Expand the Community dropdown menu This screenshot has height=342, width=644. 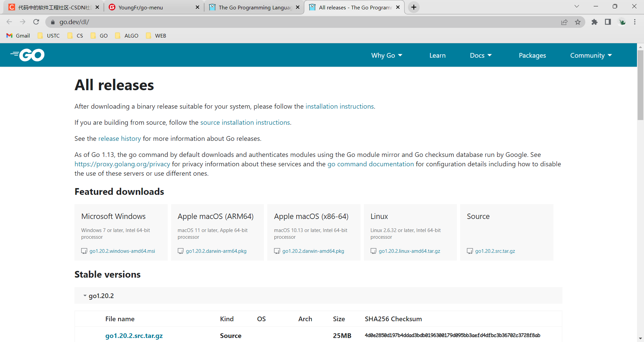tap(591, 55)
